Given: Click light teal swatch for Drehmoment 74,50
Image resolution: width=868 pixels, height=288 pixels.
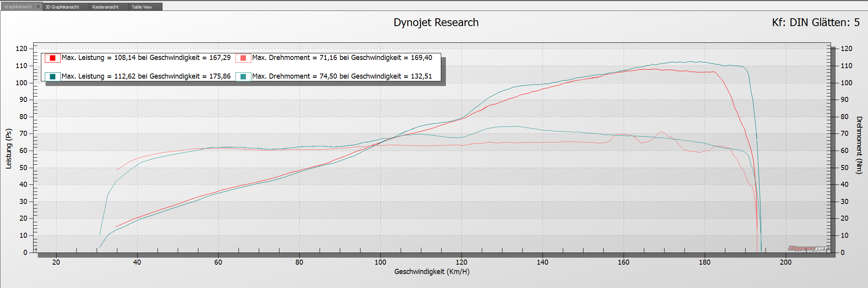Looking at the screenshot, I should tap(243, 77).
